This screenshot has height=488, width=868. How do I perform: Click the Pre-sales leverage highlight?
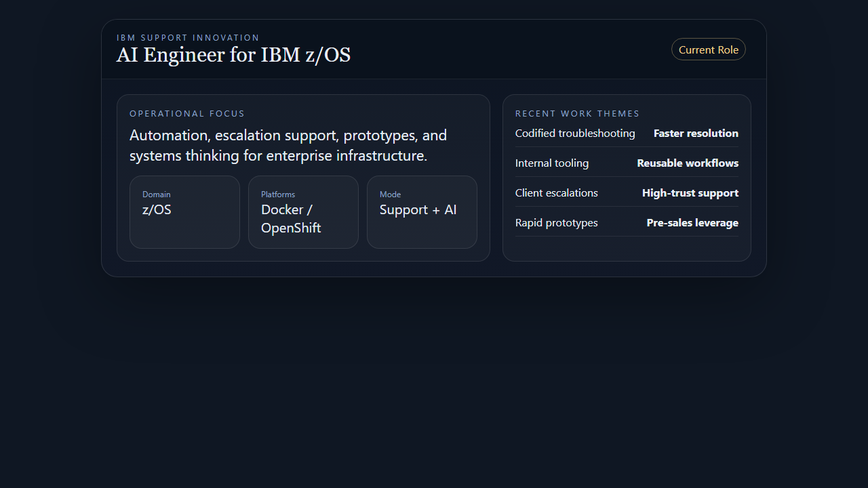pos(692,222)
